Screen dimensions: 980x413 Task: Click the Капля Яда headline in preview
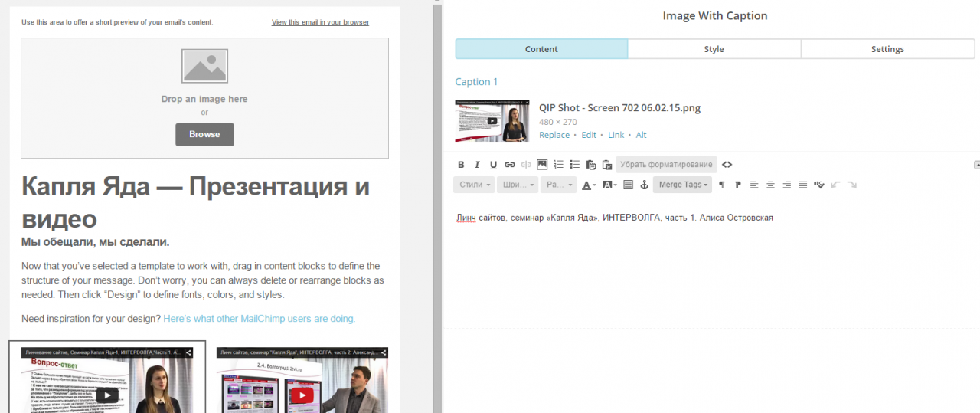[195, 202]
